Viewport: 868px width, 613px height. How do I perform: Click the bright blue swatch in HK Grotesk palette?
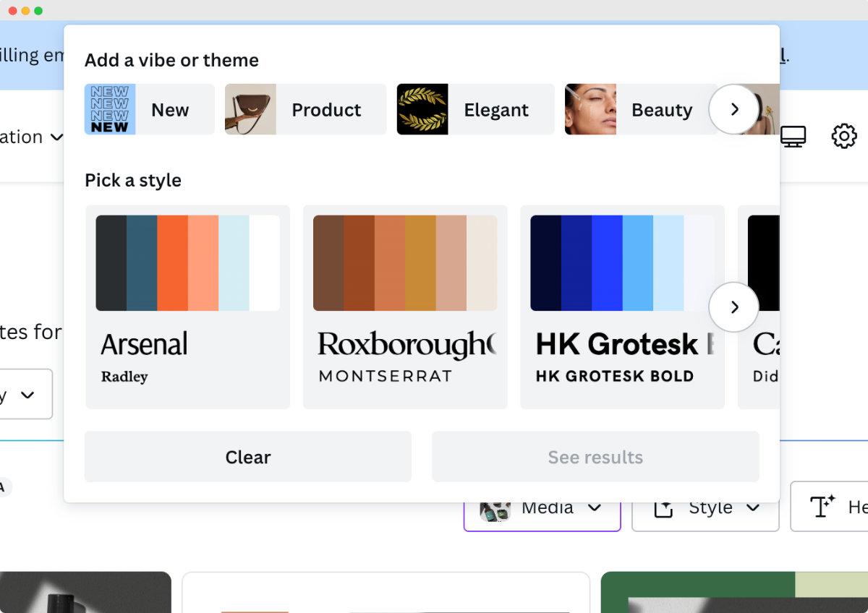(x=607, y=263)
